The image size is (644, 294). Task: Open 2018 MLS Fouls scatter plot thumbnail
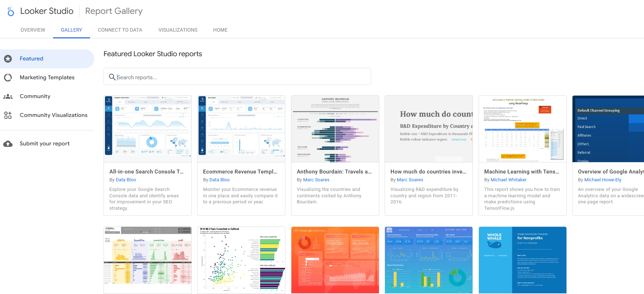[241, 260]
